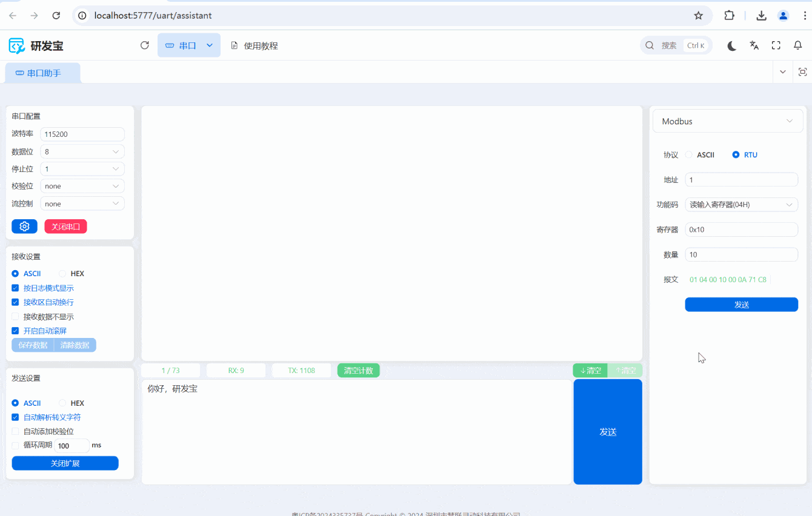Switch to the 串口助手 tab

coord(42,73)
